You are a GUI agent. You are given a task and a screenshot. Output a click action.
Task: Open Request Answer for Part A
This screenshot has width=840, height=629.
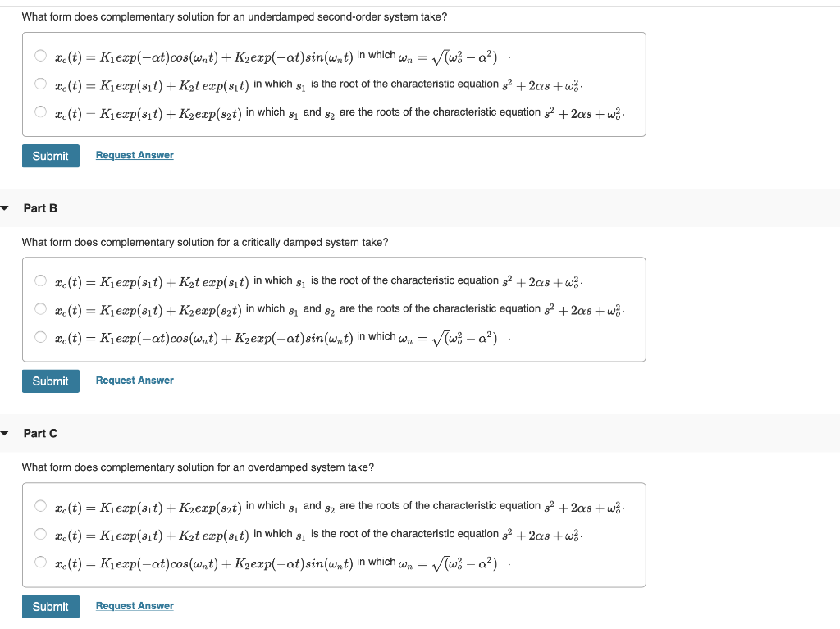click(134, 155)
